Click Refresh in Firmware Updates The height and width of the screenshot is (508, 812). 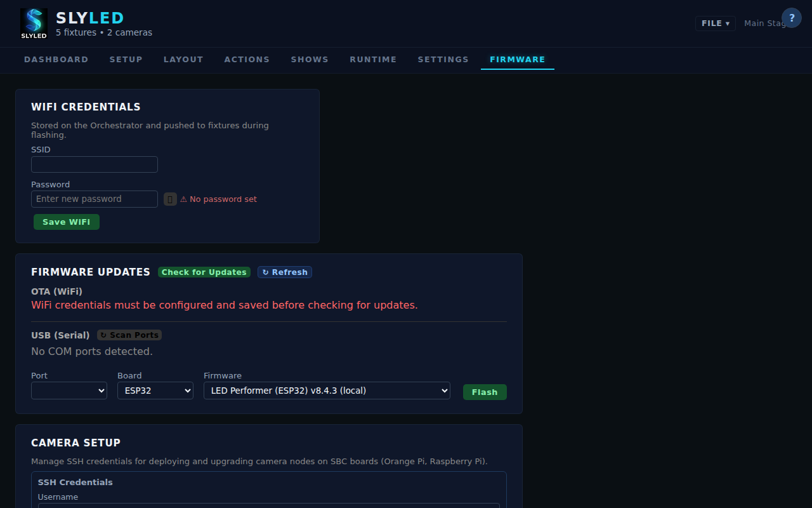(284, 272)
